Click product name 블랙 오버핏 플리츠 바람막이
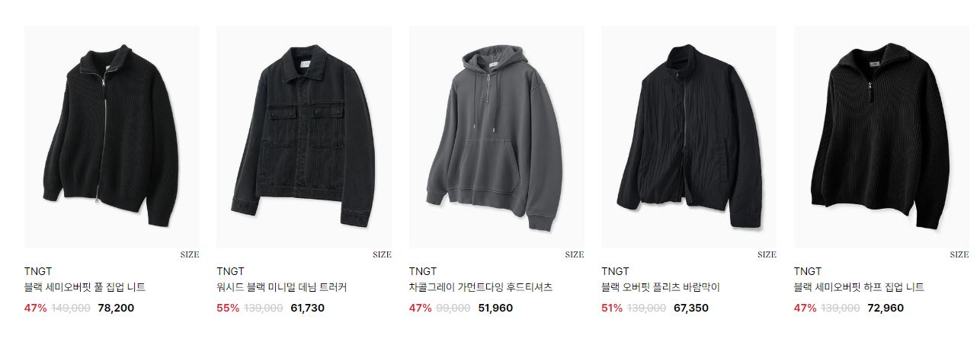Screen dimensions: 980x355 pos(660,288)
